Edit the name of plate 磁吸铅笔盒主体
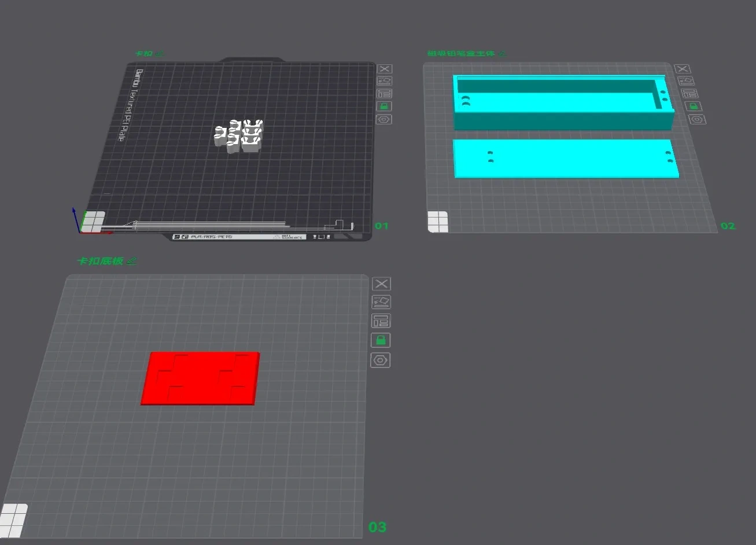756x545 pixels. coord(502,54)
